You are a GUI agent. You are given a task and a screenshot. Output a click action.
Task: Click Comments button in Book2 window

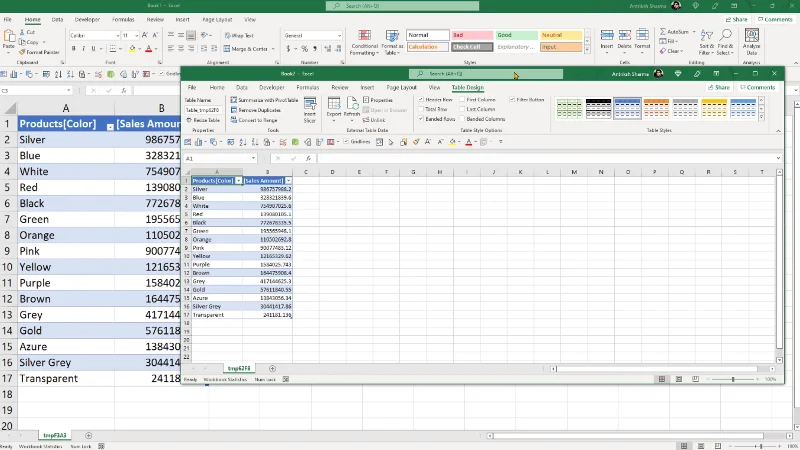[758, 88]
